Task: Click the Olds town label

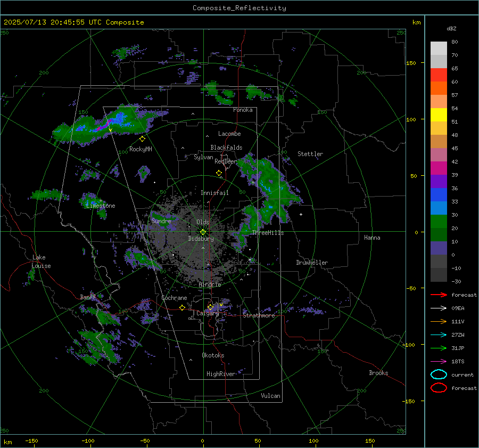Action: click(x=203, y=222)
